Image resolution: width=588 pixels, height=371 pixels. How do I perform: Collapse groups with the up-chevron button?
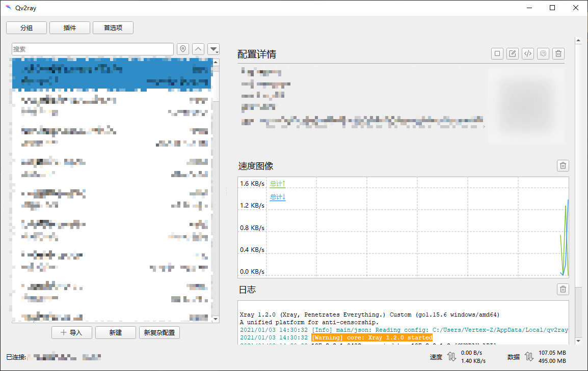coord(198,49)
